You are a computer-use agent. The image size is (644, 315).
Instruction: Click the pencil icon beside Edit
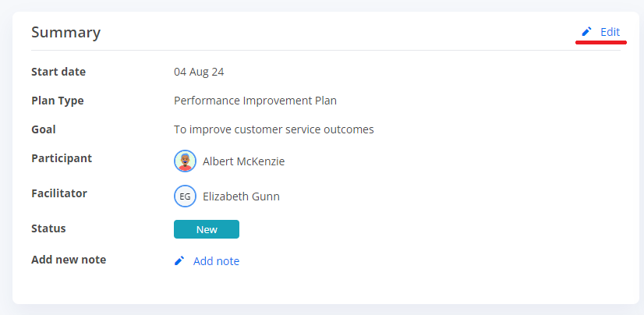pos(586,32)
